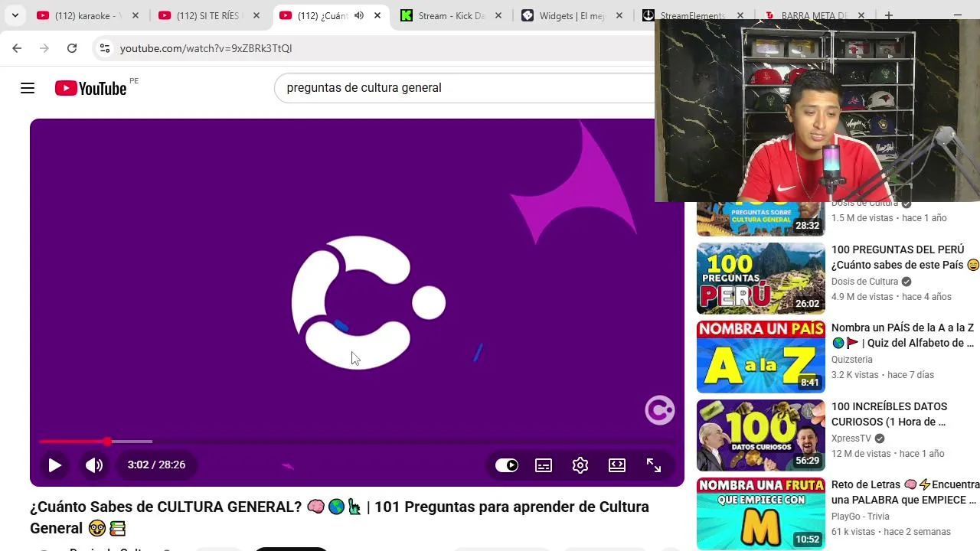Viewport: 980px width, 551px height.
Task: Click the '4.9 M de vistas' text
Action: pyautogui.click(x=862, y=297)
